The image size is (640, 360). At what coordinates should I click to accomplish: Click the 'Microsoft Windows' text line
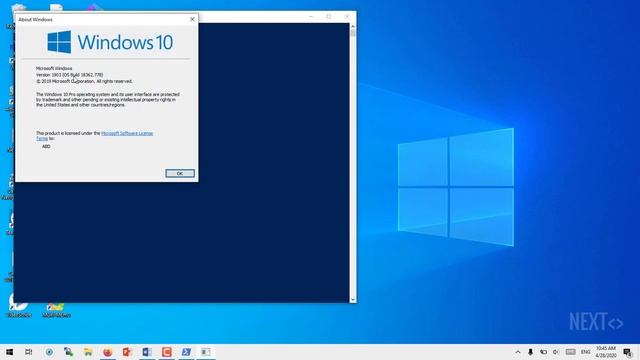click(54, 68)
